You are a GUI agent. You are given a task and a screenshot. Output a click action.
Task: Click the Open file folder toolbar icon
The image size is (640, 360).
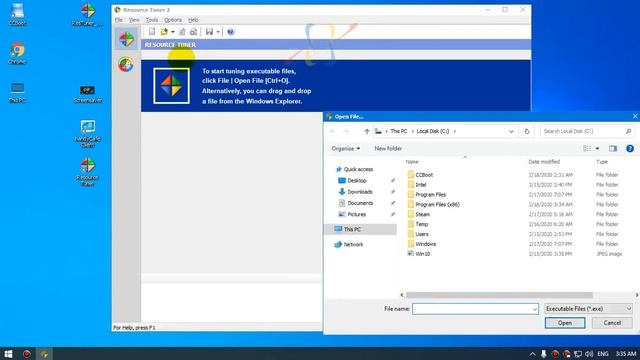click(x=164, y=32)
